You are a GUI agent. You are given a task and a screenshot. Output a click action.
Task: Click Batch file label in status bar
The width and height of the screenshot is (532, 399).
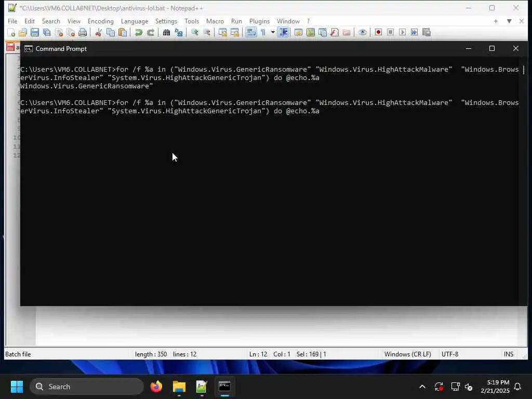18,354
